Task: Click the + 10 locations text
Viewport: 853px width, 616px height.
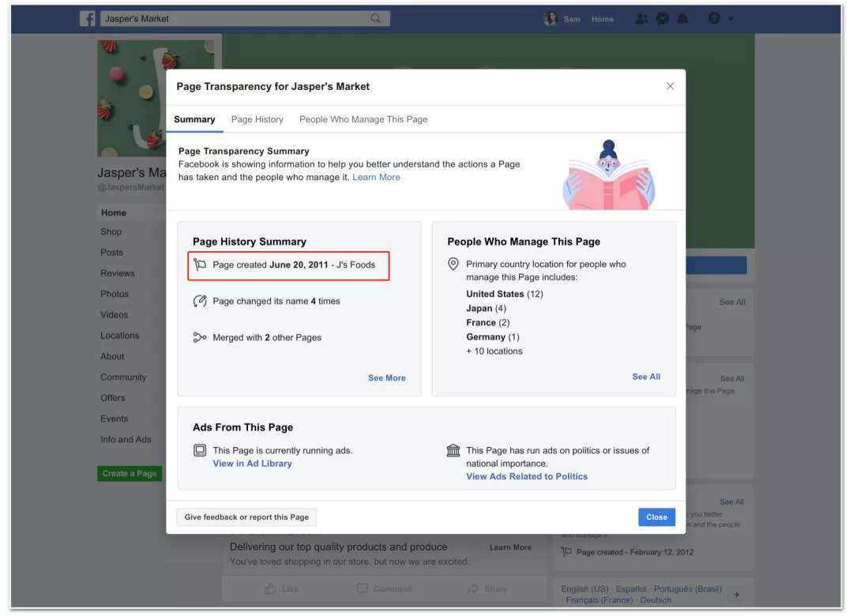Action: pos(494,351)
